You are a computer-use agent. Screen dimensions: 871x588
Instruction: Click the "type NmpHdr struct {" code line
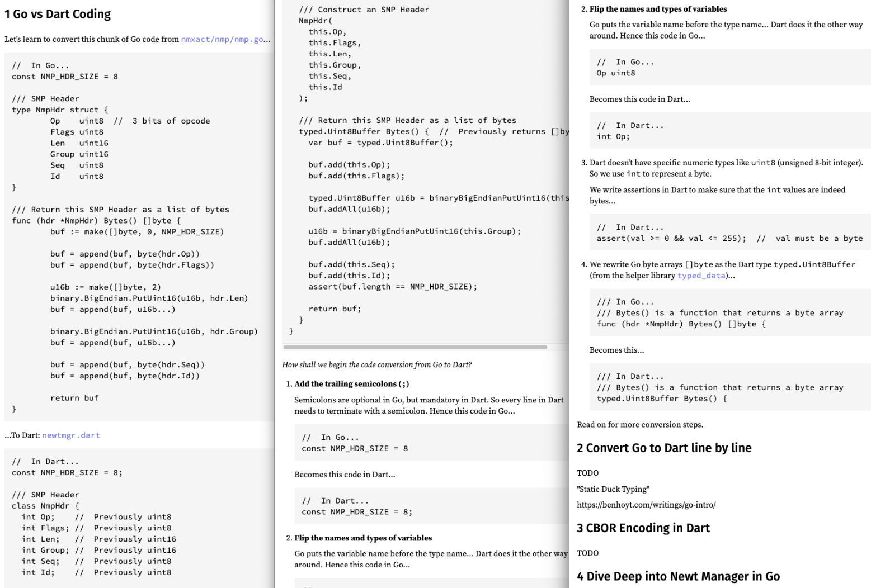point(60,110)
